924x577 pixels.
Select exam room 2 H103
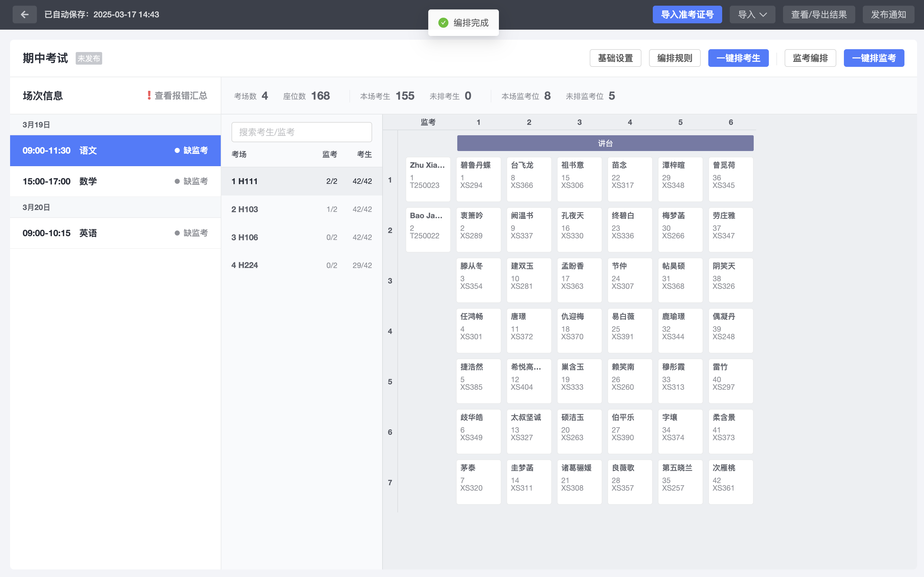[x=301, y=209]
